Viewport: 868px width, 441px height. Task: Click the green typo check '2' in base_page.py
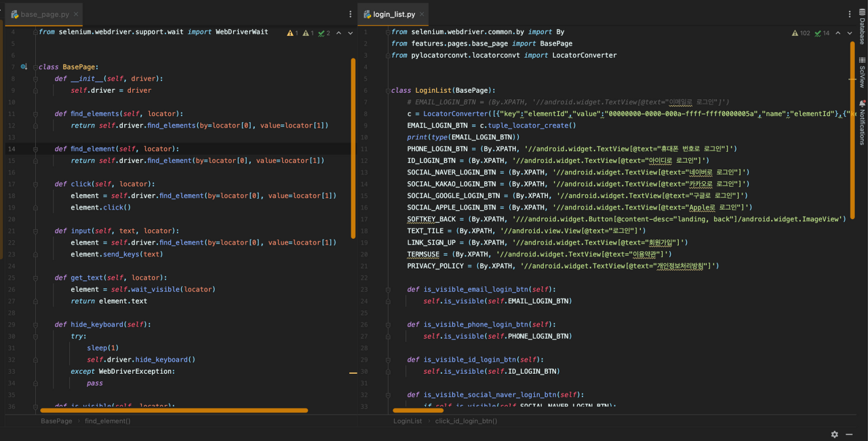pyautogui.click(x=324, y=33)
